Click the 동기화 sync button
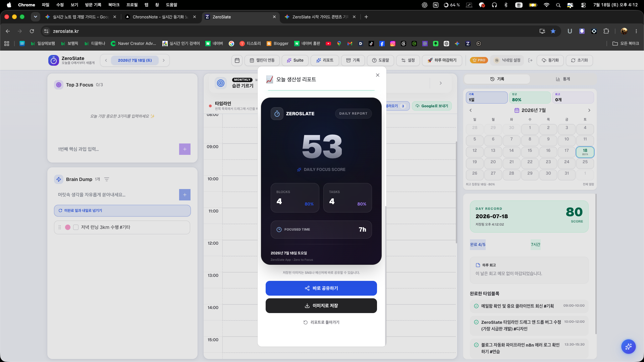The image size is (644, 362). 550,60
